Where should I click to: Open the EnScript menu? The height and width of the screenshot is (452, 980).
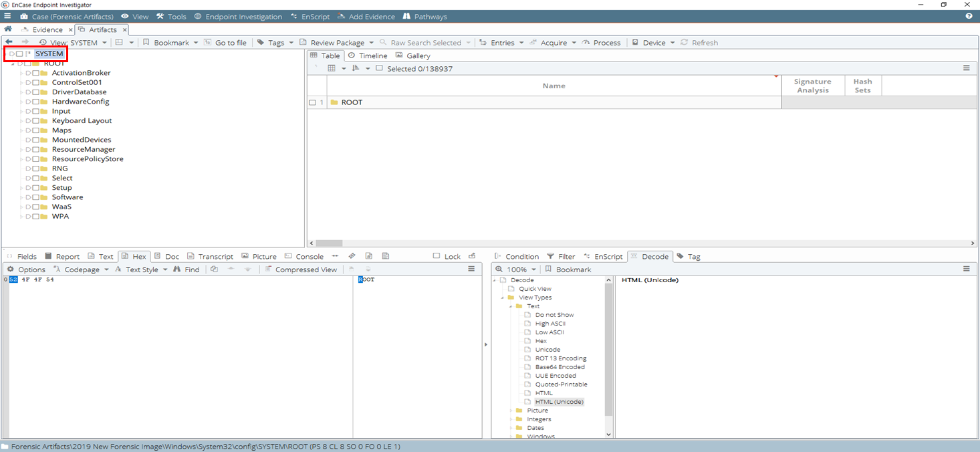(x=310, y=17)
